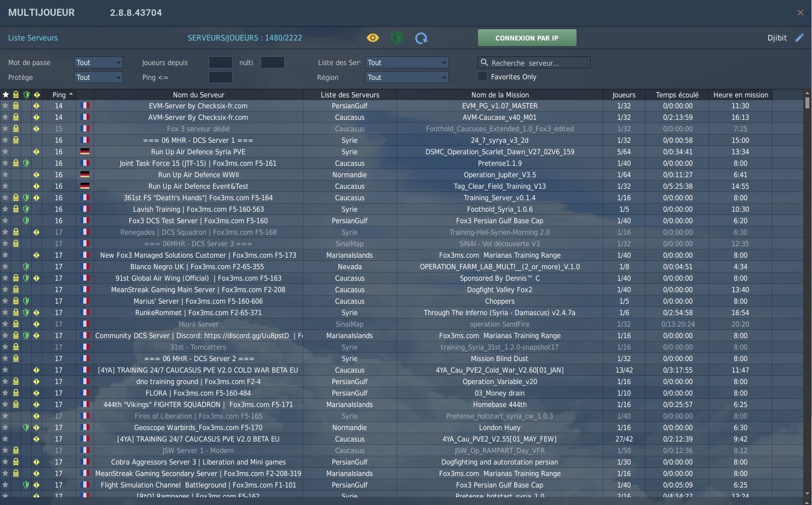
Task: Sort servers by the Ping column header
Action: (59, 95)
